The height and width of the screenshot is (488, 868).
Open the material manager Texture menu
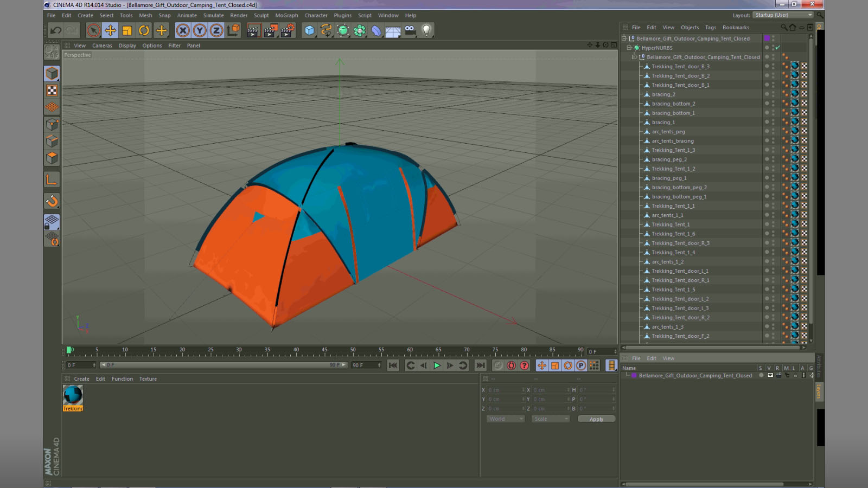148,379
